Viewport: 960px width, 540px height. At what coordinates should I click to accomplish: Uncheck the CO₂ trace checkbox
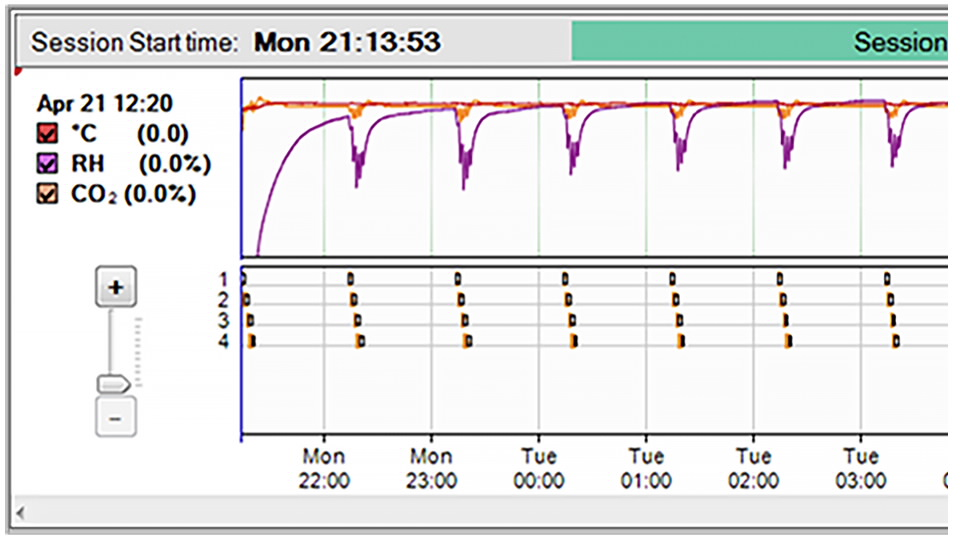[x=47, y=194]
